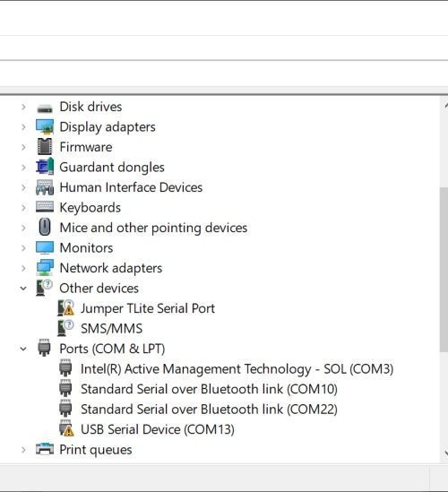Click the Display adapters monitor icon
Screen dimensions: 448x492
tap(45, 126)
